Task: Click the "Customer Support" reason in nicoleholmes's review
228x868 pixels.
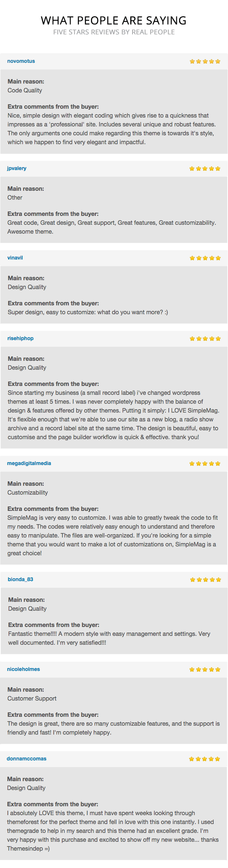Action: (32, 699)
